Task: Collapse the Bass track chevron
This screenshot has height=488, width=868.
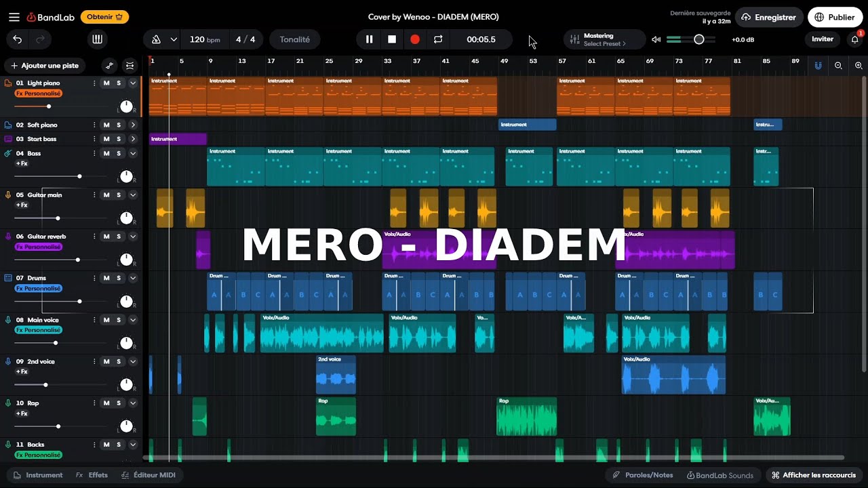Action: coord(133,153)
